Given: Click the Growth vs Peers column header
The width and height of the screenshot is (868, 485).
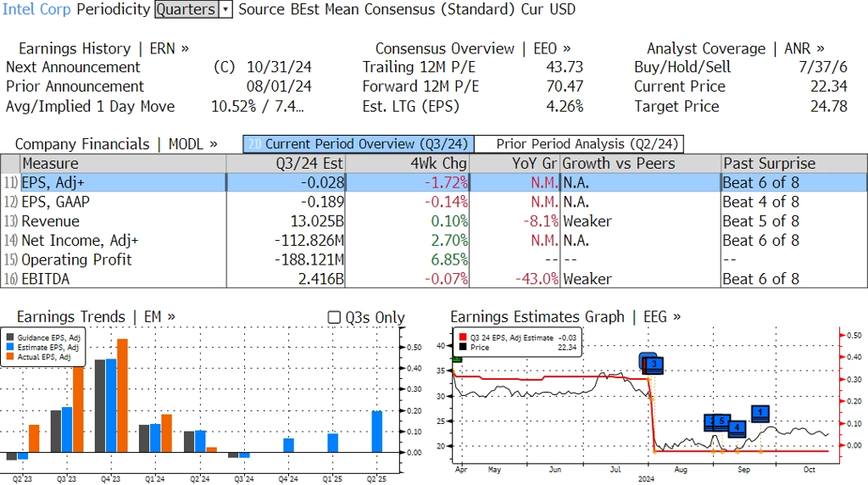Looking at the screenshot, I should click(641, 164).
